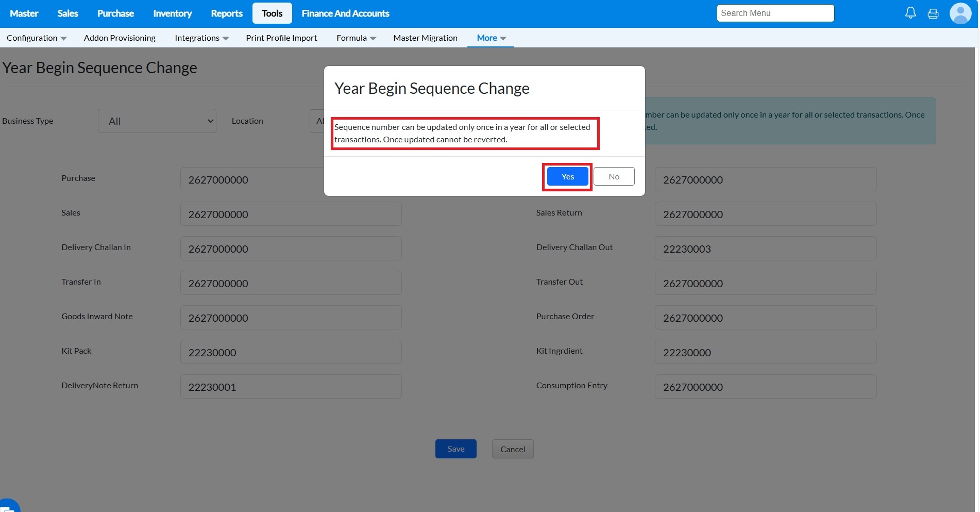Open the Formula dropdown menu
Image resolution: width=980 pixels, height=512 pixels.
pyautogui.click(x=356, y=38)
